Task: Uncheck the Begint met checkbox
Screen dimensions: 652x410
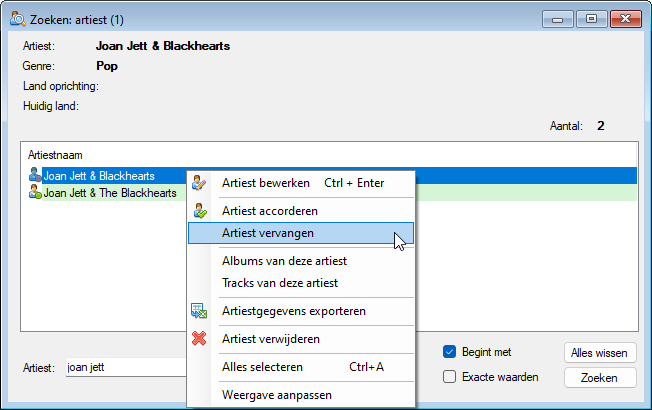Action: tap(449, 352)
